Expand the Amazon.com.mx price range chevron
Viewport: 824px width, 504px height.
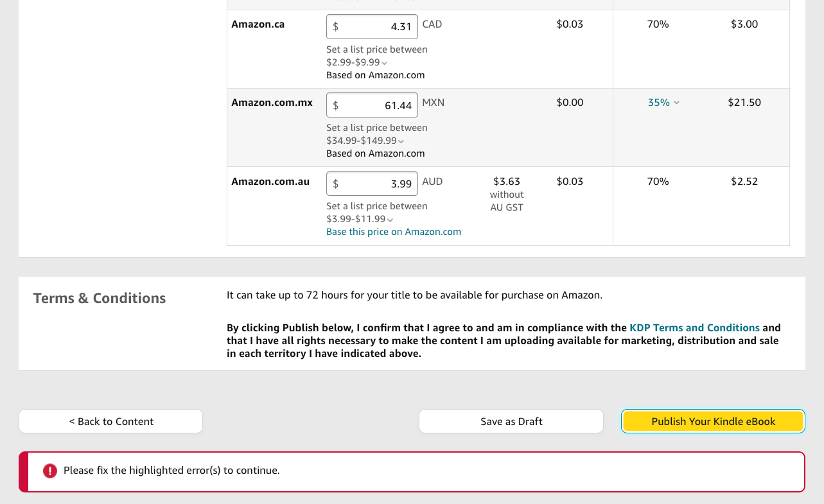point(401,141)
